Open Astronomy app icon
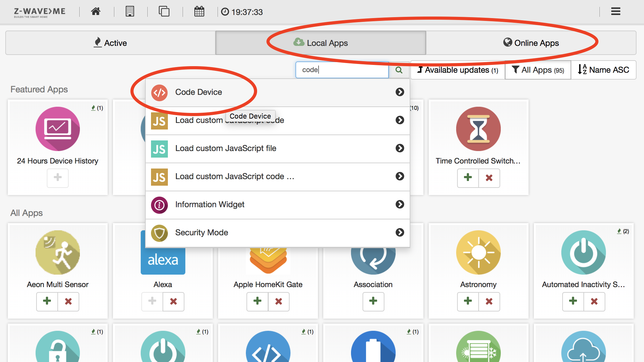Viewport: 644px width, 362px height. (478, 253)
